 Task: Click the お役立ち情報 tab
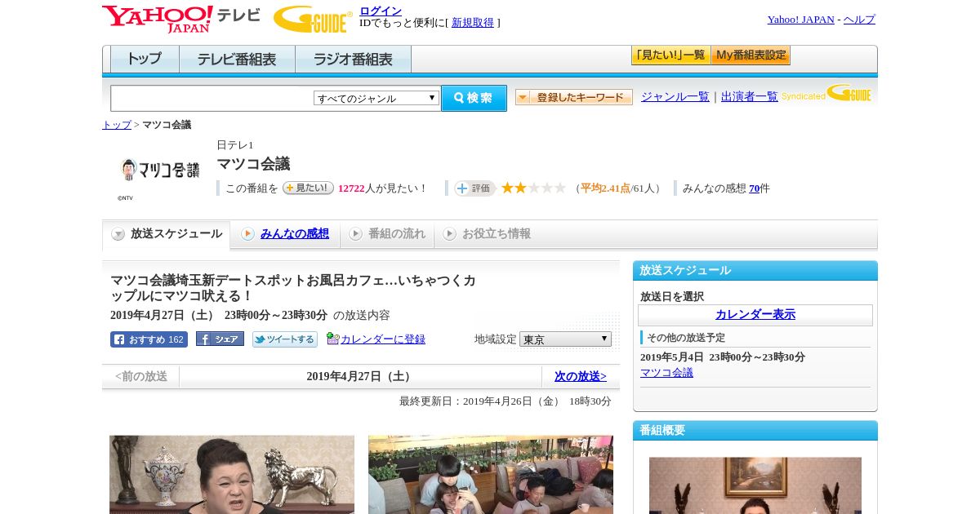(x=488, y=234)
